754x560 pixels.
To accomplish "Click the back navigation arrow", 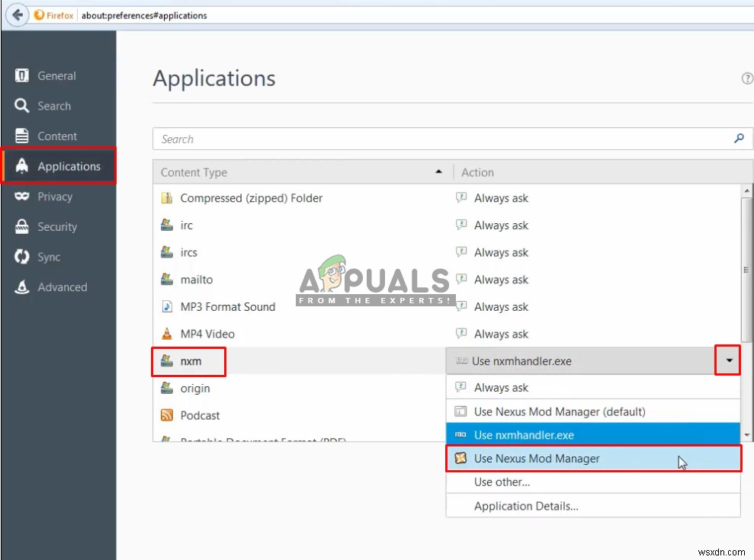I will coord(16,14).
